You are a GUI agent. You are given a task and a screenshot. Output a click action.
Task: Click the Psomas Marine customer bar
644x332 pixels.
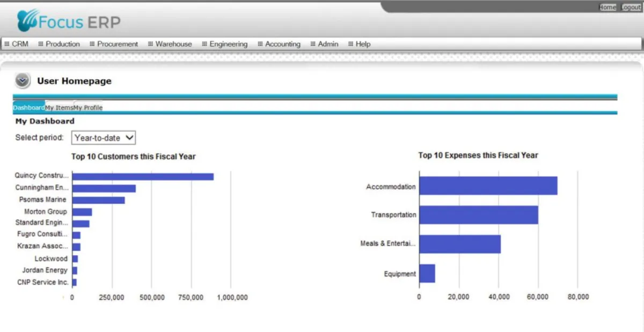[x=98, y=200]
